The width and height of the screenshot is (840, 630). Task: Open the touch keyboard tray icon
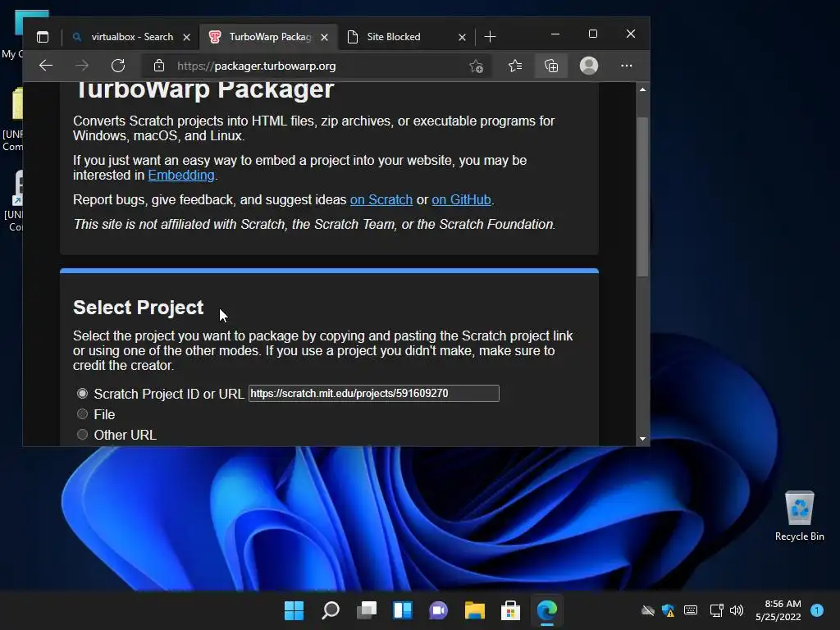(x=691, y=610)
